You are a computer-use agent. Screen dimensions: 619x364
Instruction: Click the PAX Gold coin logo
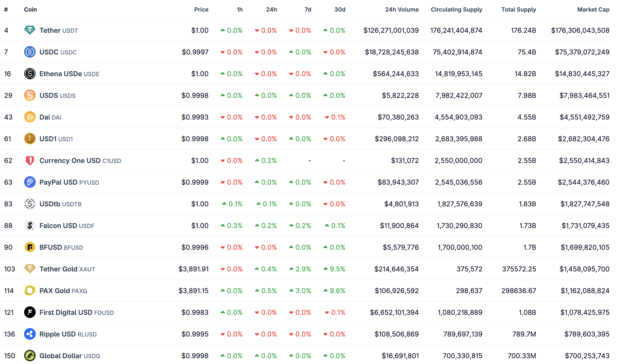click(29, 290)
